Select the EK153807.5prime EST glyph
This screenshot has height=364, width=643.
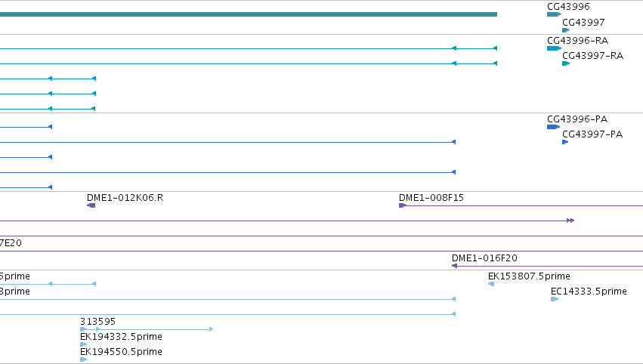(x=491, y=284)
